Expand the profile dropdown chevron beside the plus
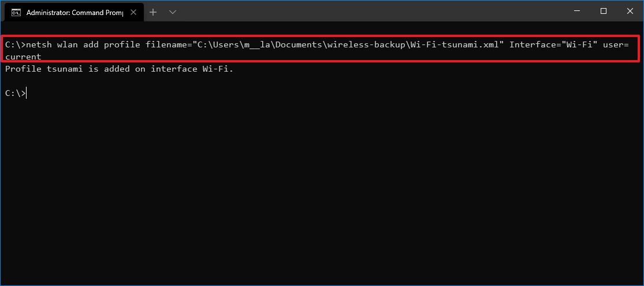This screenshot has width=644, height=286. point(172,12)
